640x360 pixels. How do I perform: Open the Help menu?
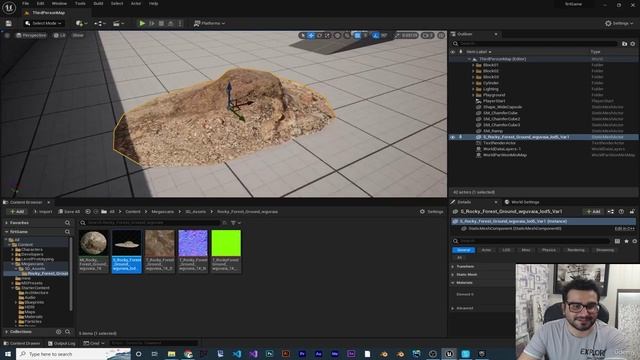153,3
